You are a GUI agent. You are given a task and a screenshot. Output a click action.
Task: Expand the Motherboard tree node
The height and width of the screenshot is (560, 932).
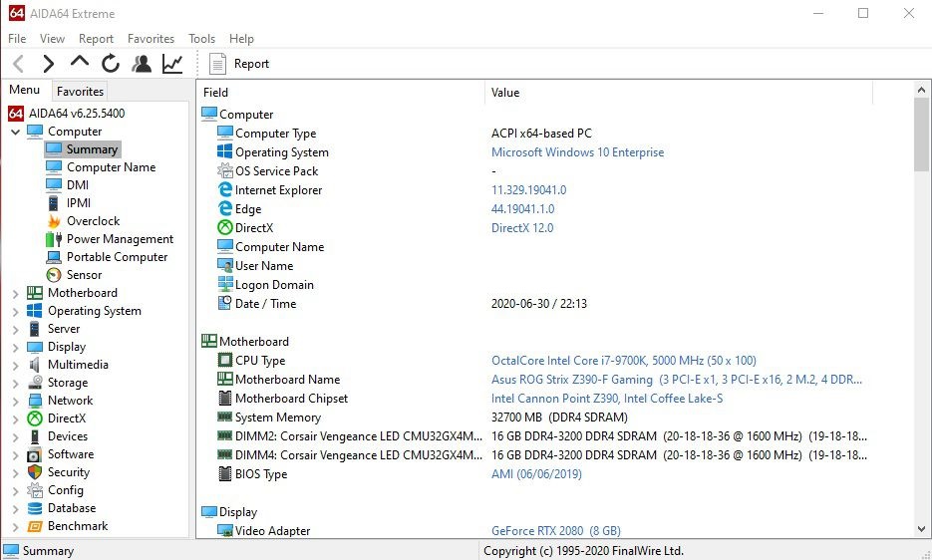click(16, 294)
